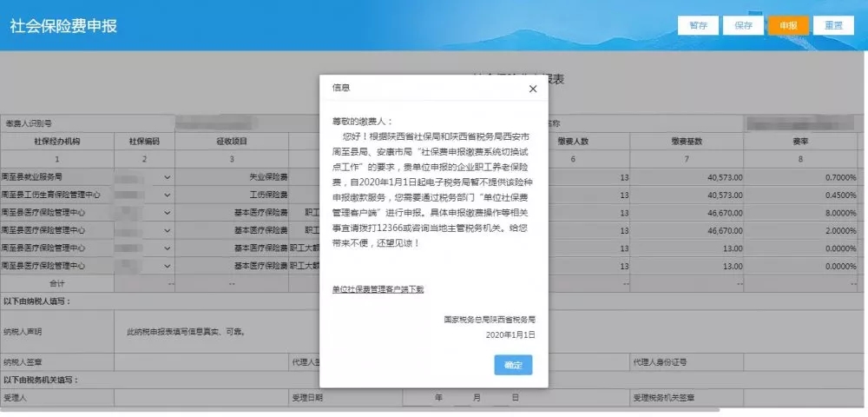Select the 0.7000% 费率 cell
The width and height of the screenshot is (868, 417).
[x=806, y=177]
